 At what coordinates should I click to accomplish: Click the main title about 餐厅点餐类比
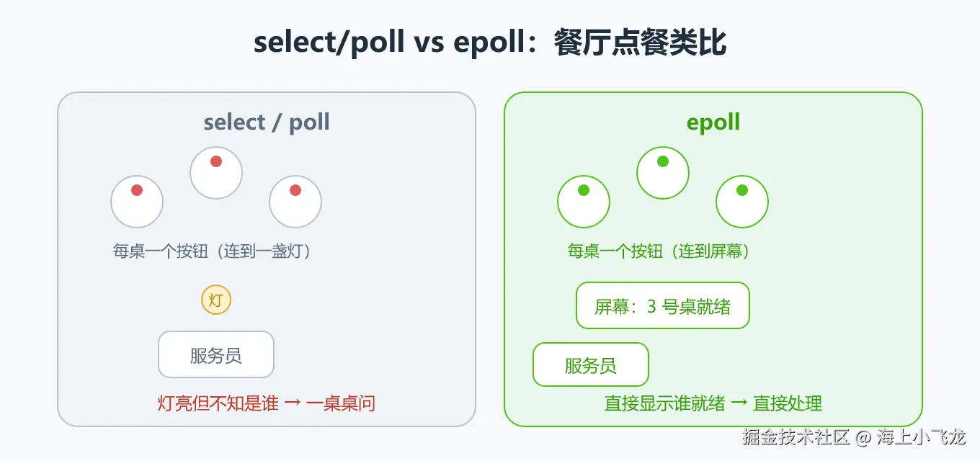click(490, 43)
